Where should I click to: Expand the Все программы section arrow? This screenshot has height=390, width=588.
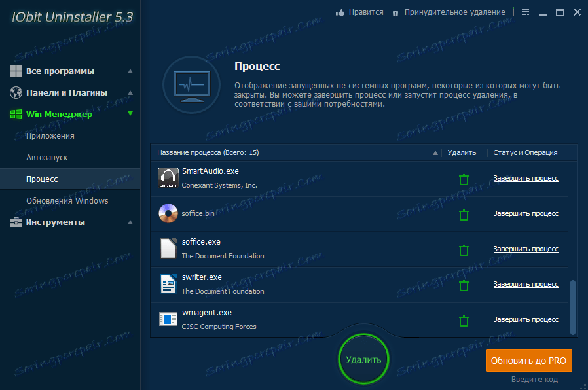pyautogui.click(x=130, y=71)
